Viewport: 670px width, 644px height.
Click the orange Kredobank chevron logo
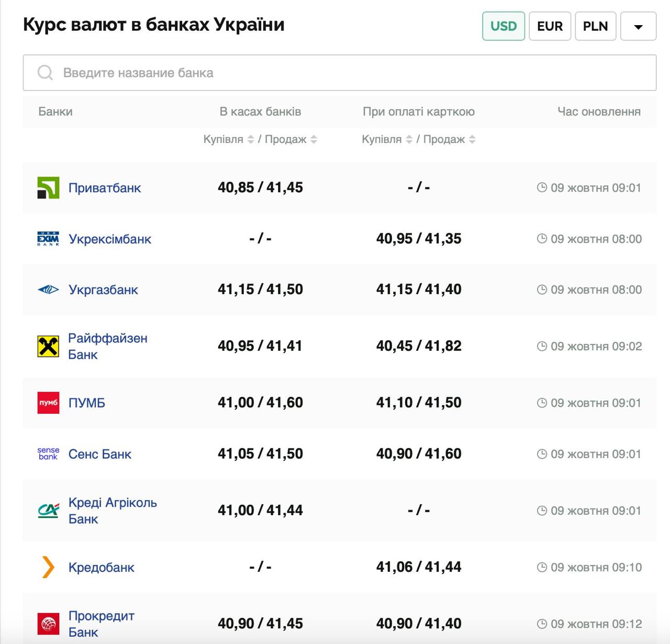[x=48, y=567]
